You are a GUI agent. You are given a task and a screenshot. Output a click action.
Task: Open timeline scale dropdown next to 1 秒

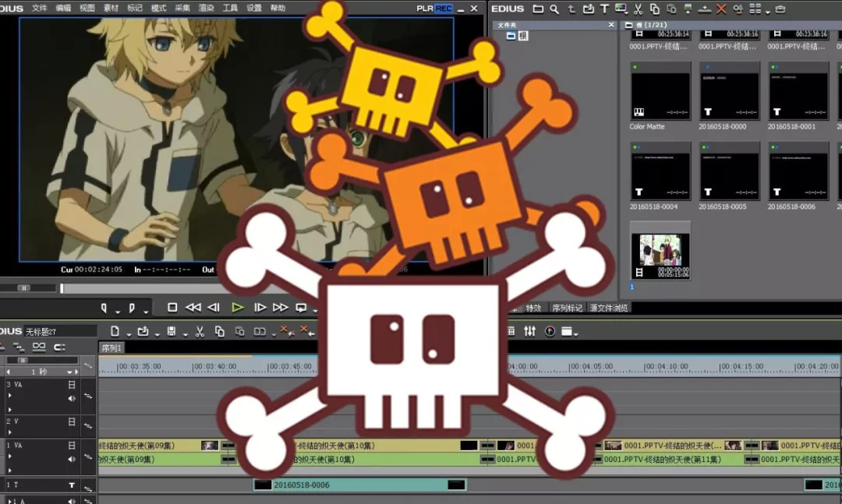pyautogui.click(x=69, y=372)
